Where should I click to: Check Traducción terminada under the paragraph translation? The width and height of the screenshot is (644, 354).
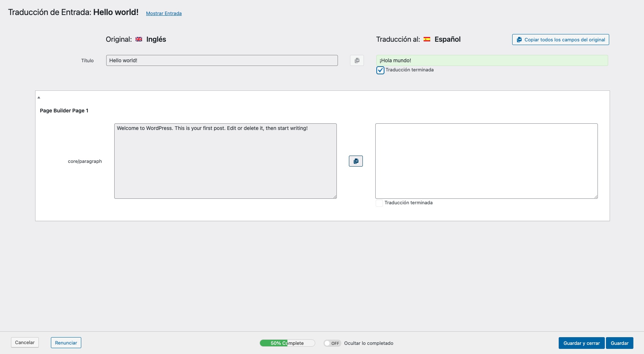pos(379,203)
